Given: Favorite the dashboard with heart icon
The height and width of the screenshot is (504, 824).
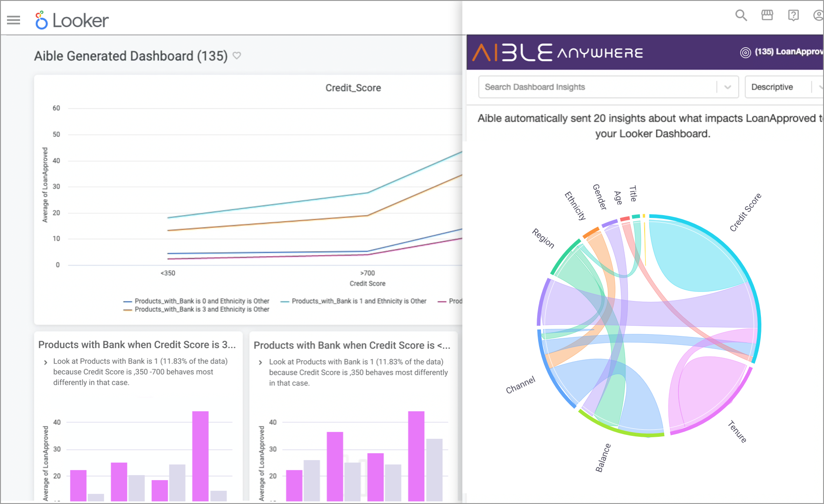Looking at the screenshot, I should pyautogui.click(x=237, y=56).
